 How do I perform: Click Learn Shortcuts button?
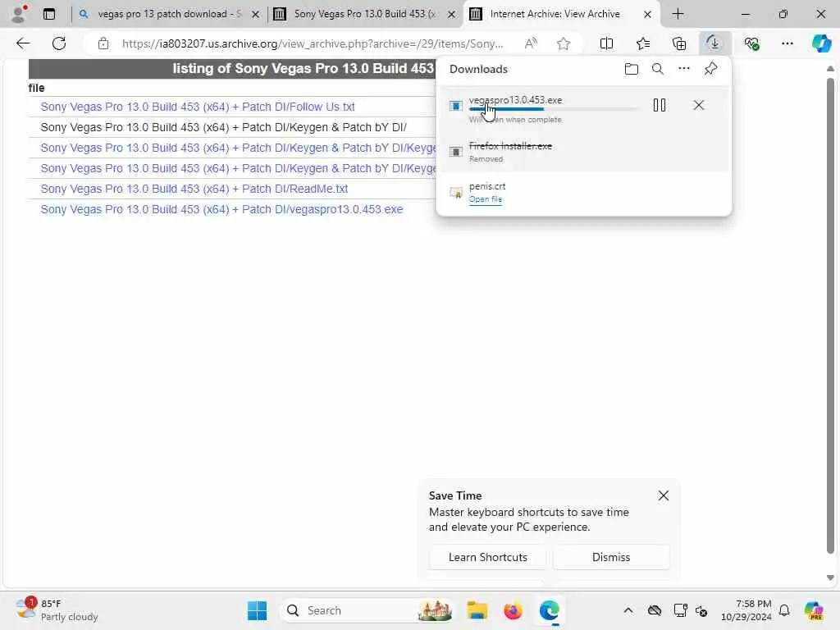(487, 557)
